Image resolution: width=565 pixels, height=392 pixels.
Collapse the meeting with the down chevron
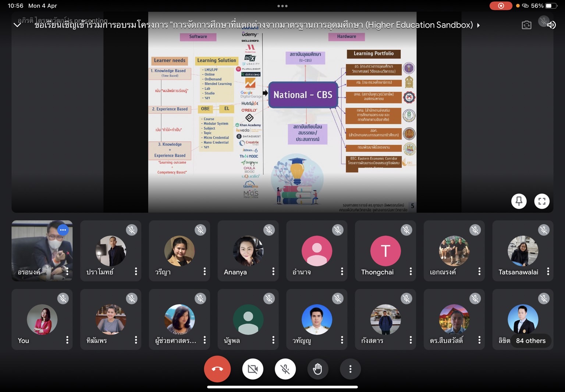click(x=17, y=25)
